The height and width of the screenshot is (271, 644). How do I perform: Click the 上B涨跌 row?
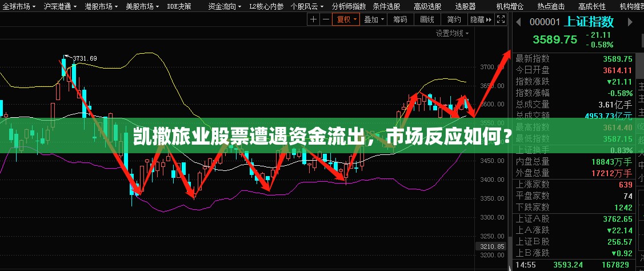pyautogui.click(x=574, y=253)
